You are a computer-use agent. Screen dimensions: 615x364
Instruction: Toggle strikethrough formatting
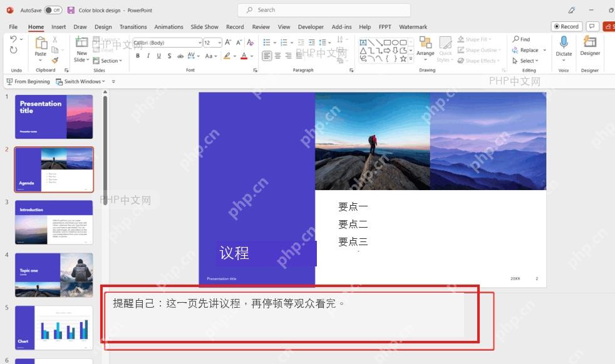tap(180, 56)
